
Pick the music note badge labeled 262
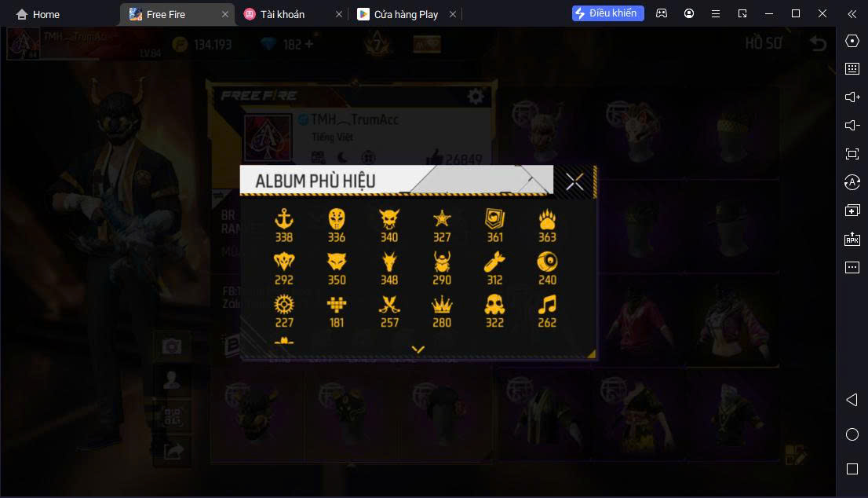(x=547, y=311)
